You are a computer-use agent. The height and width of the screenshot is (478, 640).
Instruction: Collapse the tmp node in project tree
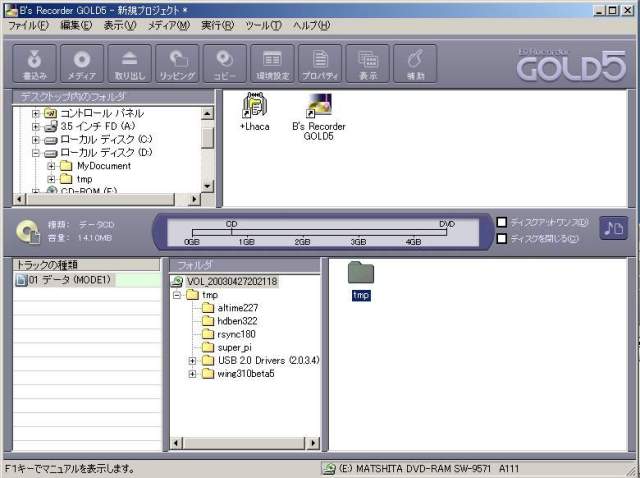click(177, 295)
